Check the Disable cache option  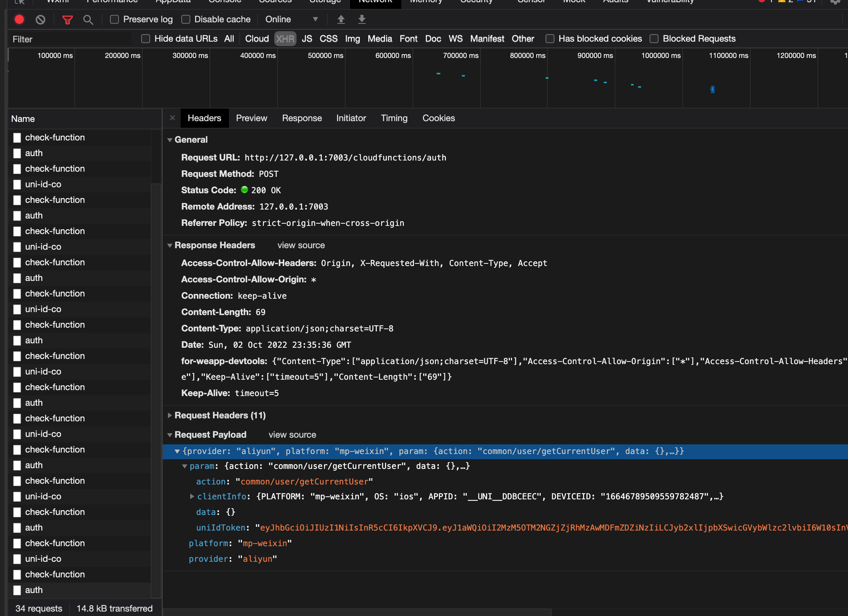[x=186, y=19]
